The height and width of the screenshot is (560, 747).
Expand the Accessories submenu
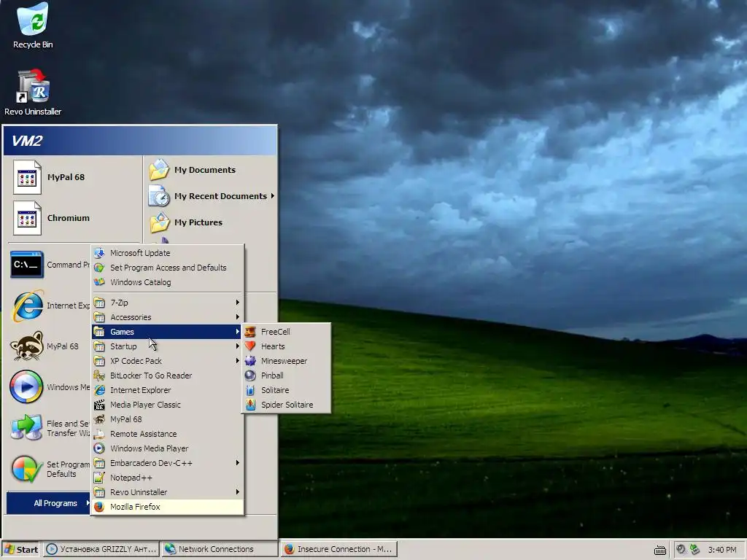(168, 317)
